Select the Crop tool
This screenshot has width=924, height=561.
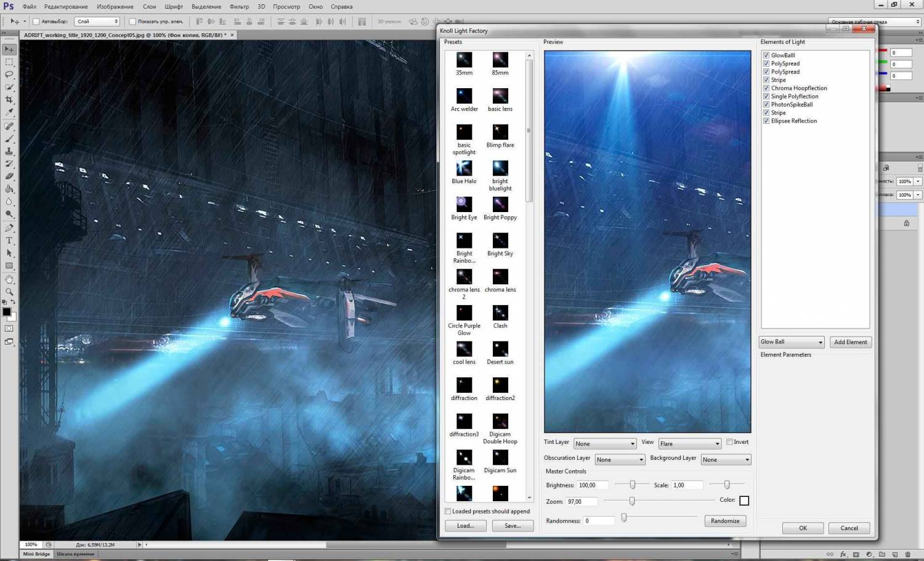tap(9, 100)
